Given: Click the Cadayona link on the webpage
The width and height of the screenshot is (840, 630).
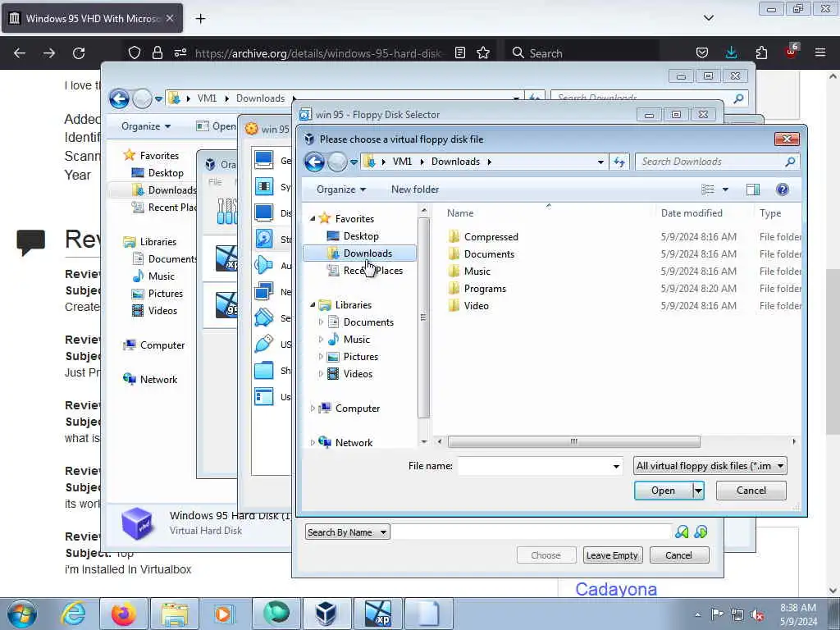Looking at the screenshot, I should pos(616,589).
